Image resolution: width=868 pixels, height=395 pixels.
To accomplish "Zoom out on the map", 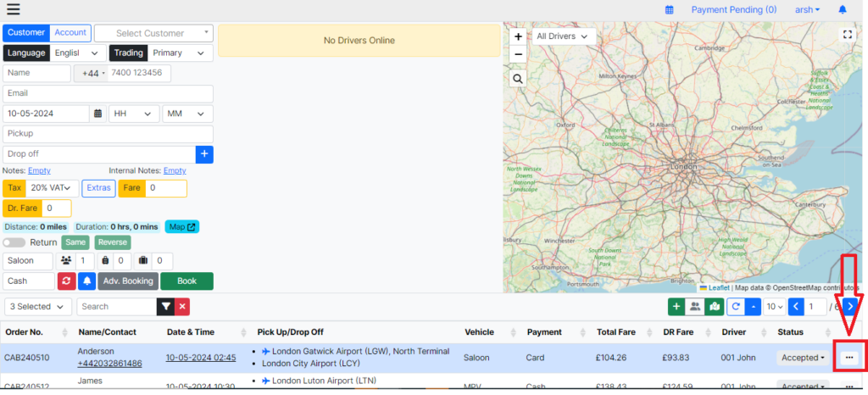I will pyautogui.click(x=518, y=54).
